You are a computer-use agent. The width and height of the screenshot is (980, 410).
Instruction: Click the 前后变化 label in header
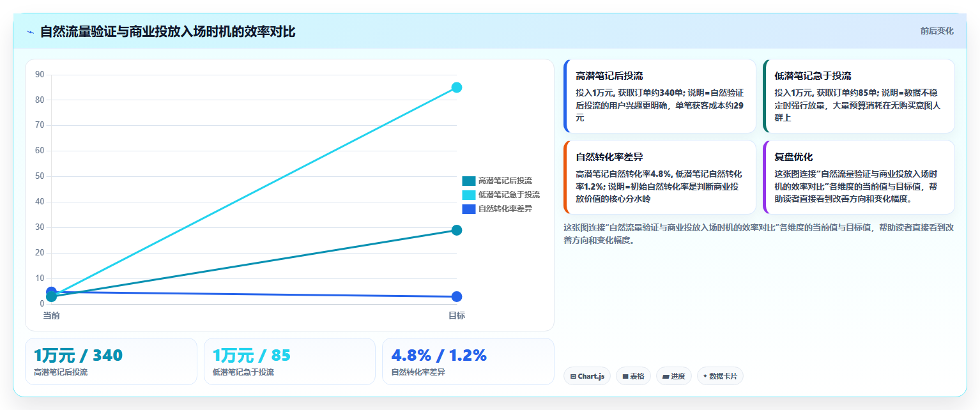pyautogui.click(x=937, y=31)
